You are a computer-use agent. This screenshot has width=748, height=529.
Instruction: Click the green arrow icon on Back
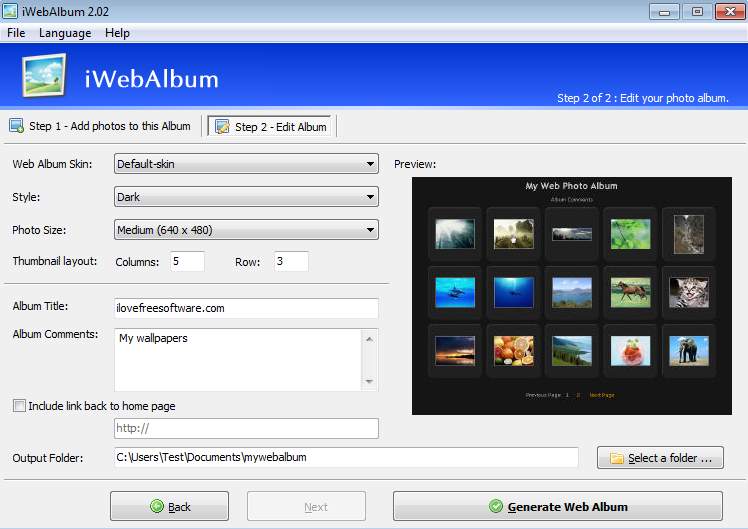[x=157, y=507]
